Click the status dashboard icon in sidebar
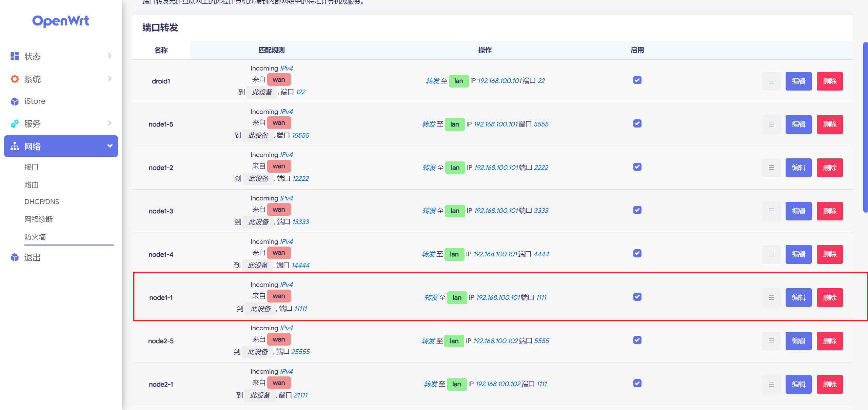 point(15,56)
